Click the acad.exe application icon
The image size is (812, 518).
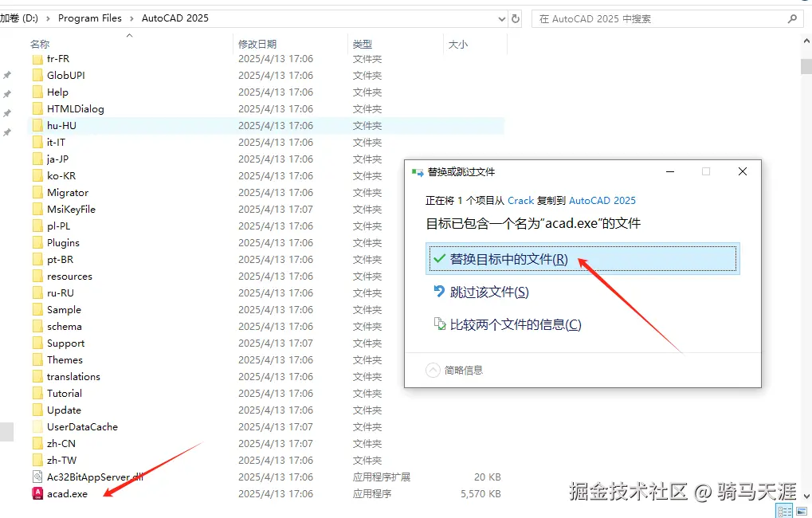[37, 493]
